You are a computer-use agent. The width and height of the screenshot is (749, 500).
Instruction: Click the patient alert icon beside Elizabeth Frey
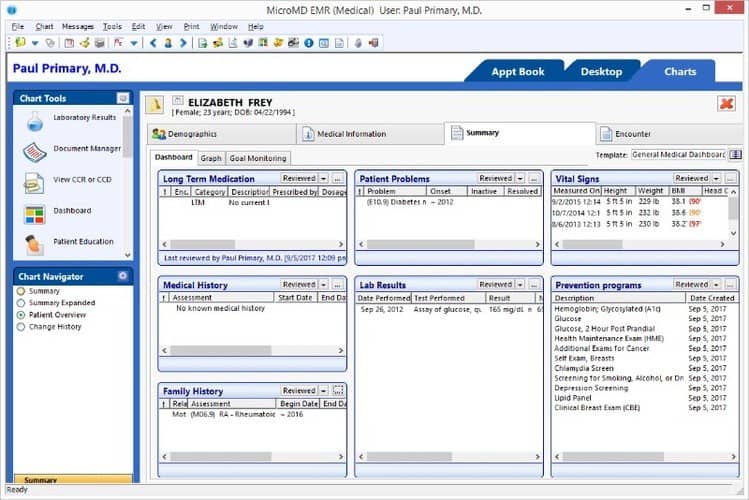click(x=154, y=105)
